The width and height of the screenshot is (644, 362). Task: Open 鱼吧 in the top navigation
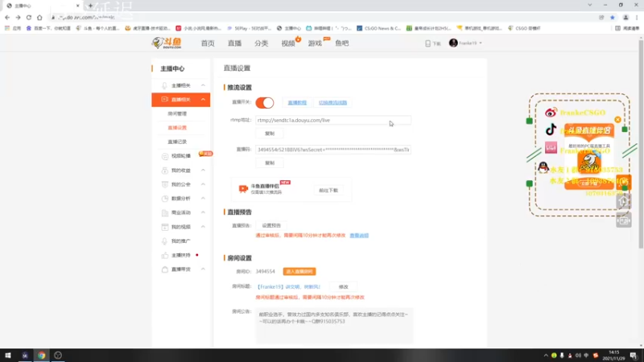pyautogui.click(x=341, y=43)
